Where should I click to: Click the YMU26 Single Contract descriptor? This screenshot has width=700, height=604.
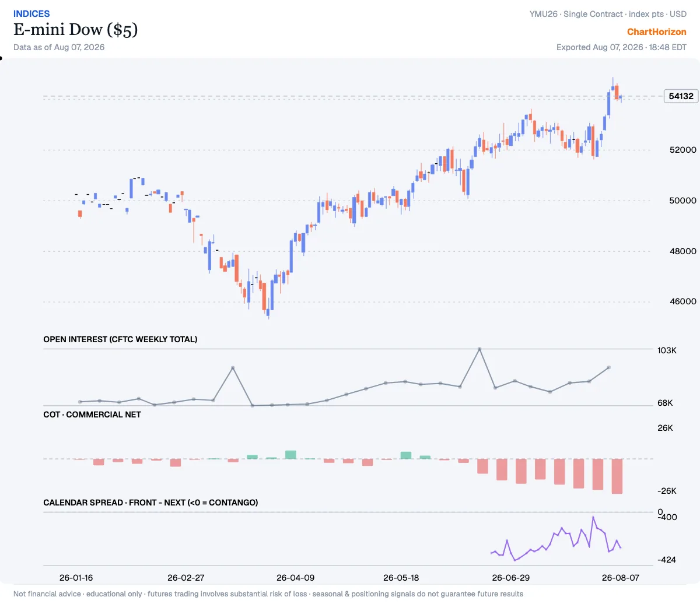pyautogui.click(x=608, y=14)
